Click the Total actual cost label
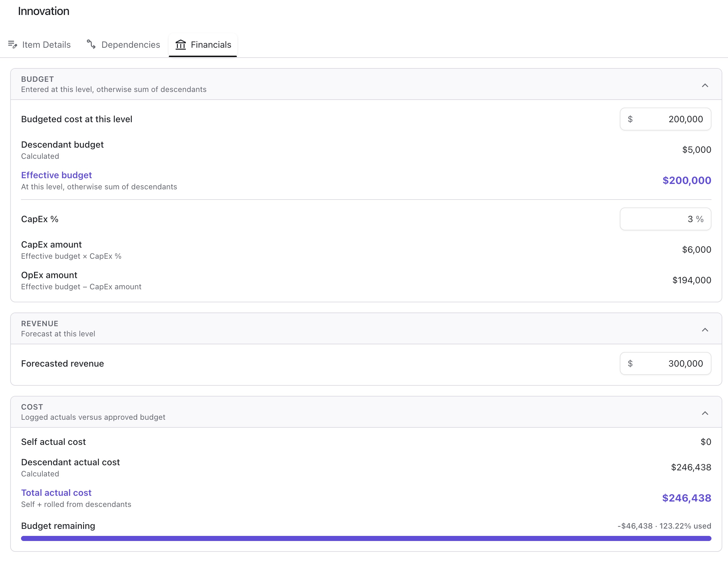 pyautogui.click(x=56, y=493)
